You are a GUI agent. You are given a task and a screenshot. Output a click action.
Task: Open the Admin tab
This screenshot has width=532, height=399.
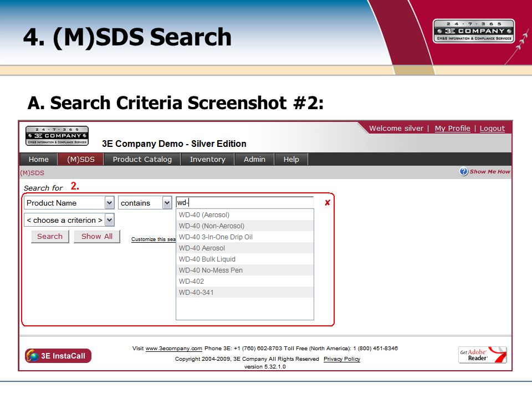tap(254, 159)
